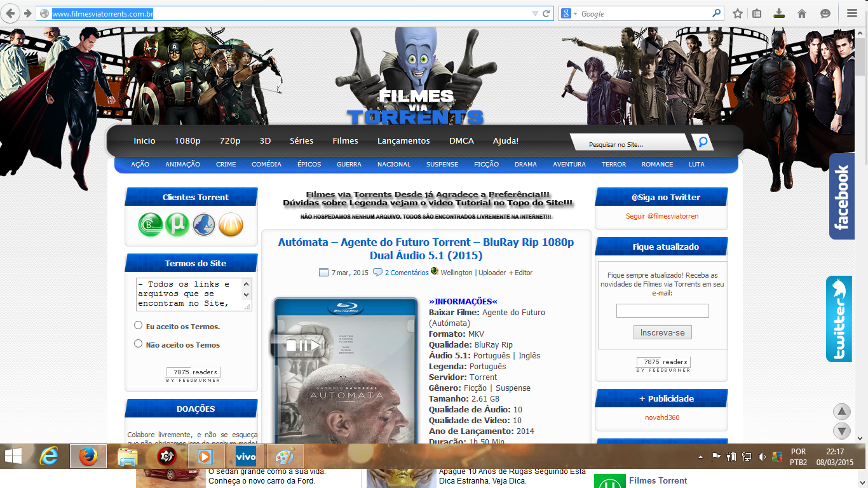Image resolution: width=868 pixels, height=488 pixels.
Task: Select the 'Não aceito os Temos' radio button
Action: 138,343
